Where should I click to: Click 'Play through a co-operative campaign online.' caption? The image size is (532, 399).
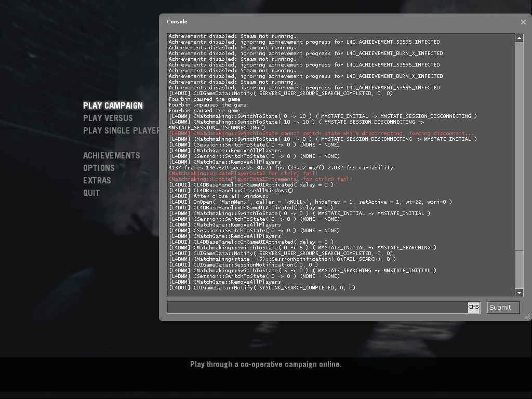point(266,364)
